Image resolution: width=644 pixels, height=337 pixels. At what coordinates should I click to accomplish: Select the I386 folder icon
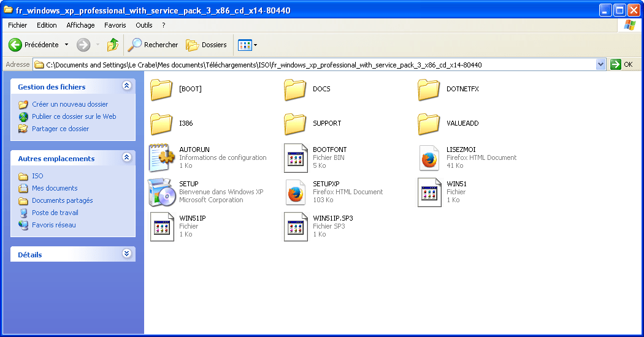pyautogui.click(x=161, y=124)
